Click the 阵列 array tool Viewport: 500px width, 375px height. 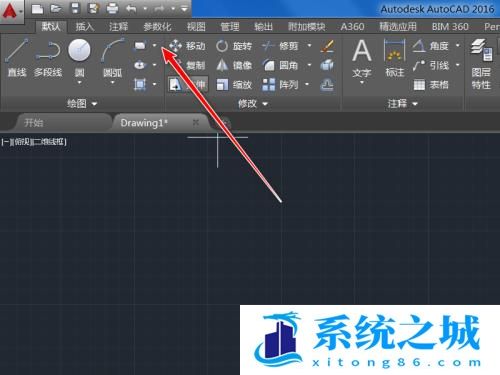(279, 85)
